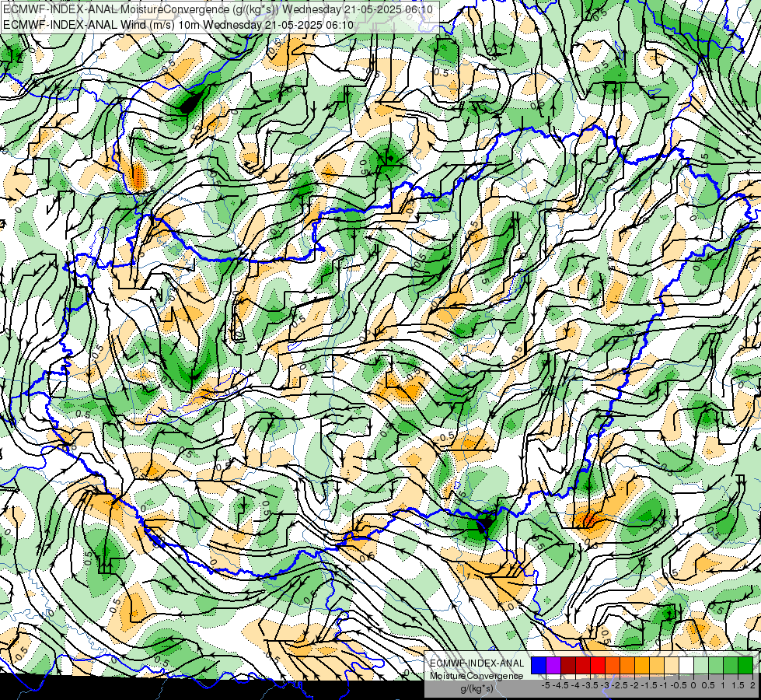761x700 pixels.
Task: Select the palest green legend swatch
Action: (x=701, y=665)
